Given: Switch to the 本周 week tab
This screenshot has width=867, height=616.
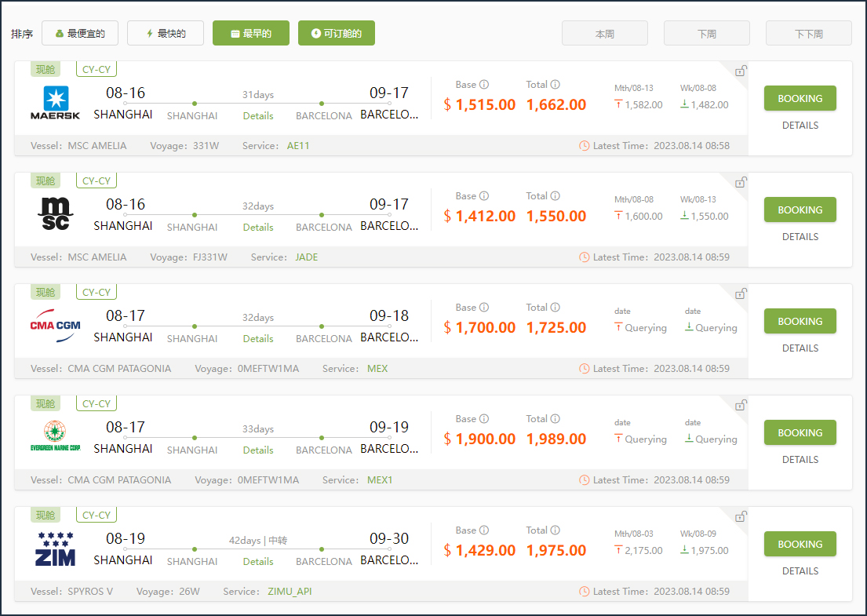Looking at the screenshot, I should [605, 35].
